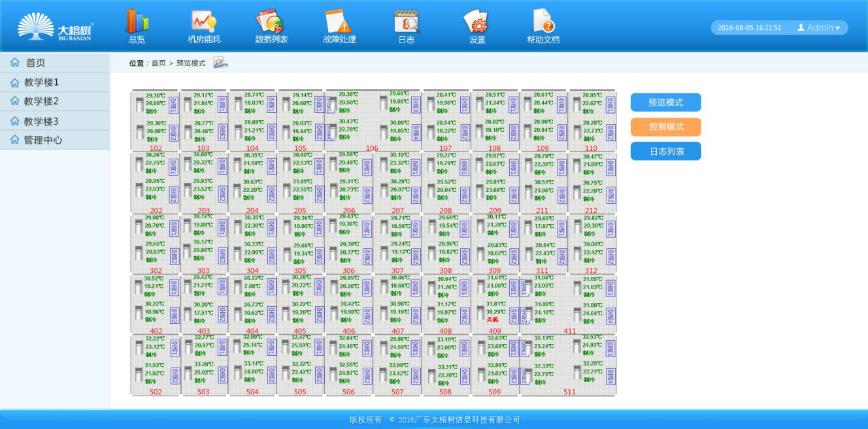Click the red 关机 status in room 409
Screen dimensions: 868x429
point(492,320)
